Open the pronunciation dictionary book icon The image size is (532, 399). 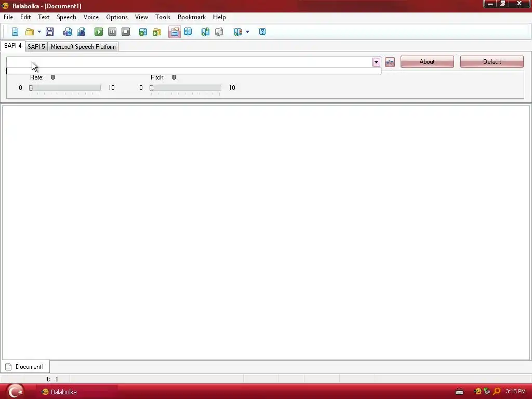188,32
